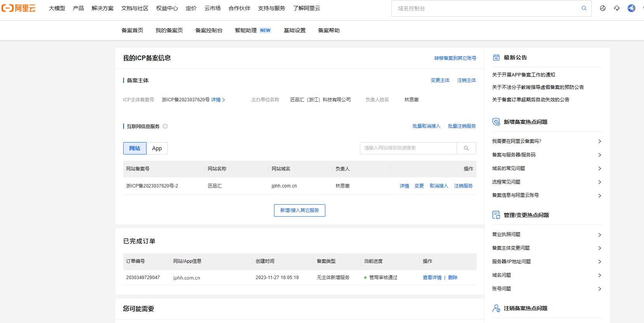644x323 pixels.
Task: Open the 文档与社区 menu
Action: coord(135,8)
